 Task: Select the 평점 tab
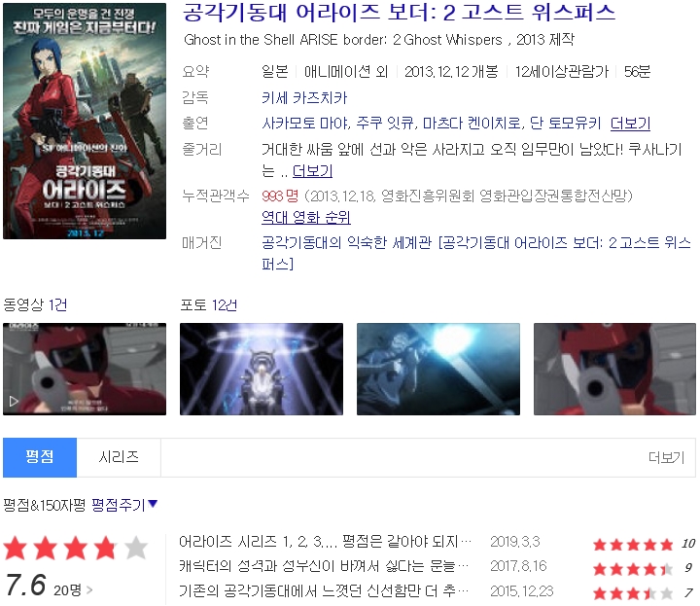tap(40, 457)
